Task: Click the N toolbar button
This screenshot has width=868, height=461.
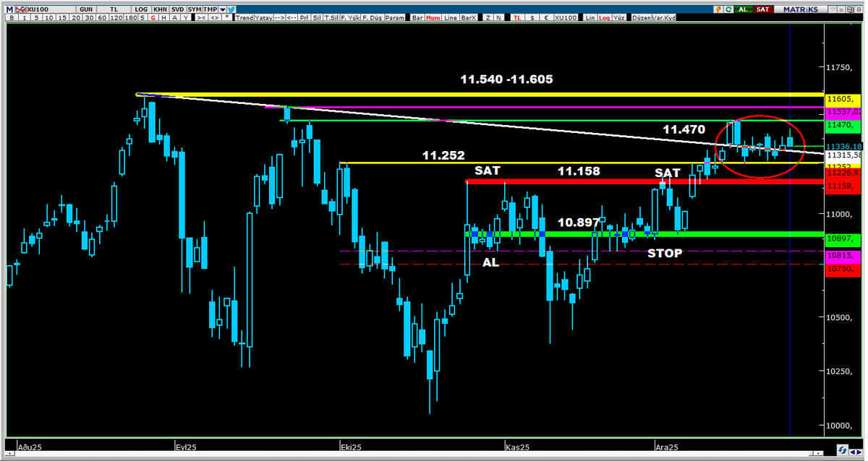Action: [x=499, y=17]
